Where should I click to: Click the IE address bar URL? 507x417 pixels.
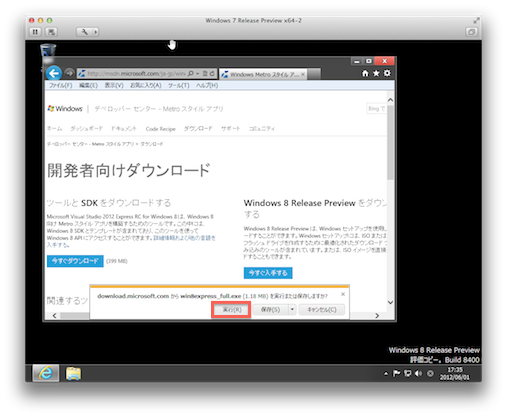point(136,73)
